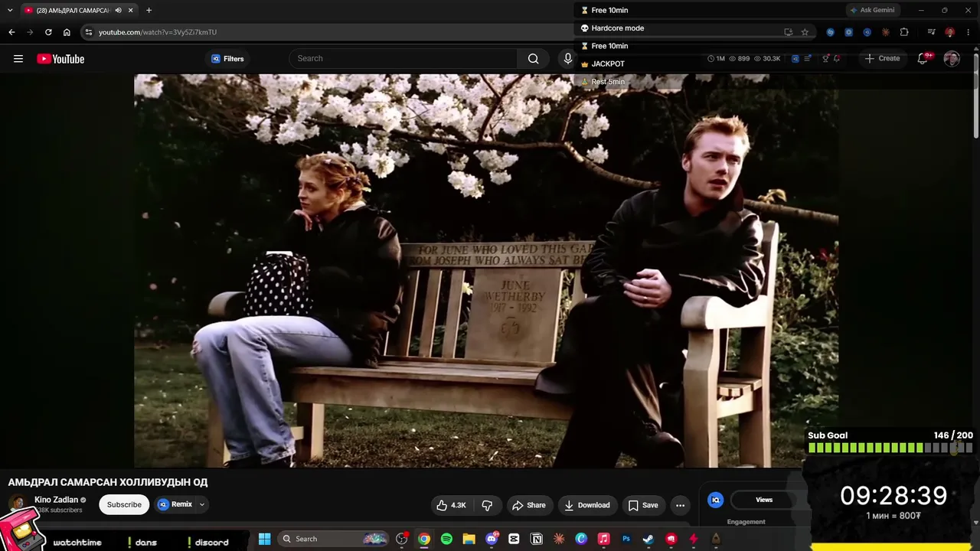Reload the YouTube page

(48, 32)
